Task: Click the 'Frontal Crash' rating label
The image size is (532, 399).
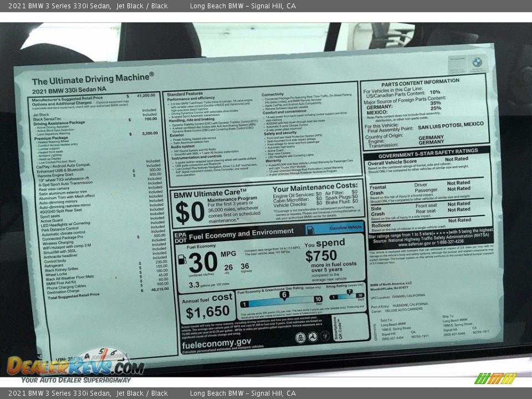Action: point(377,190)
